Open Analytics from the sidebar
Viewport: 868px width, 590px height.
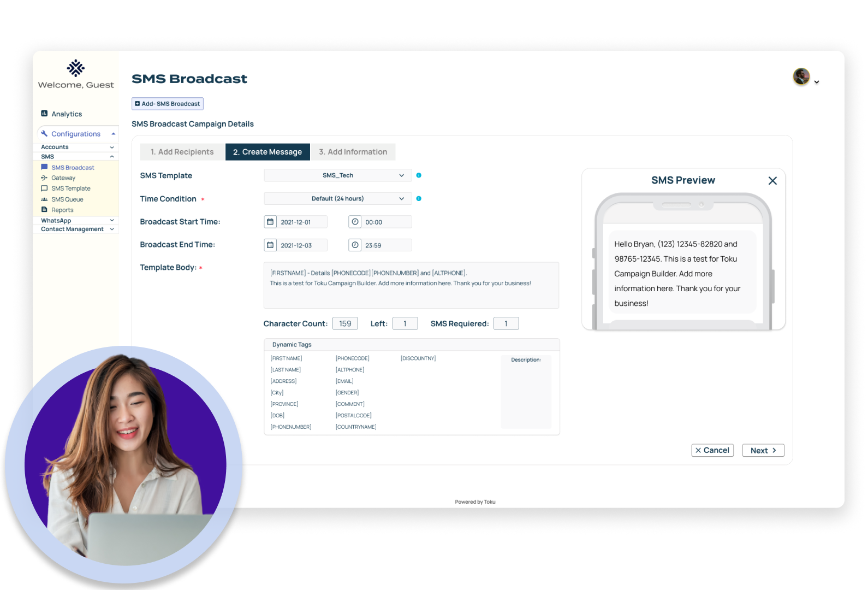click(67, 114)
